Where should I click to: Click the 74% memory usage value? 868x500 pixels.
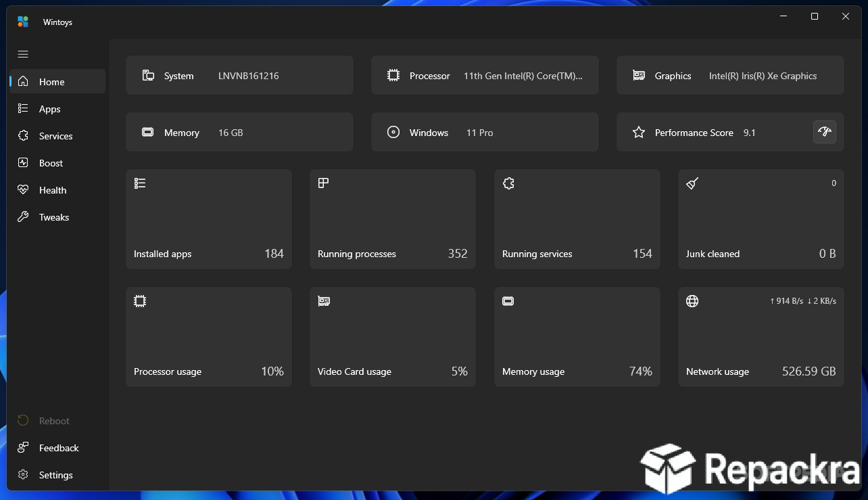[x=641, y=371]
